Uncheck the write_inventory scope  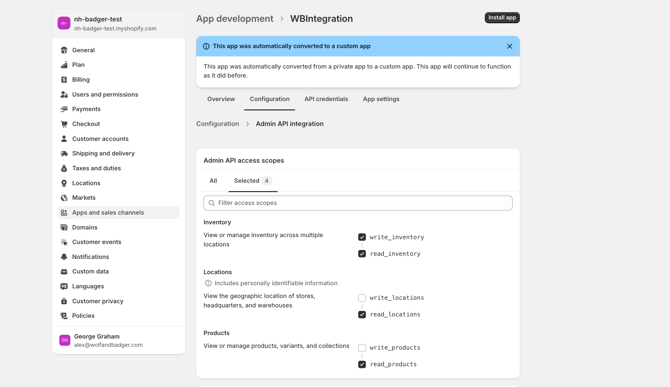[x=362, y=237]
